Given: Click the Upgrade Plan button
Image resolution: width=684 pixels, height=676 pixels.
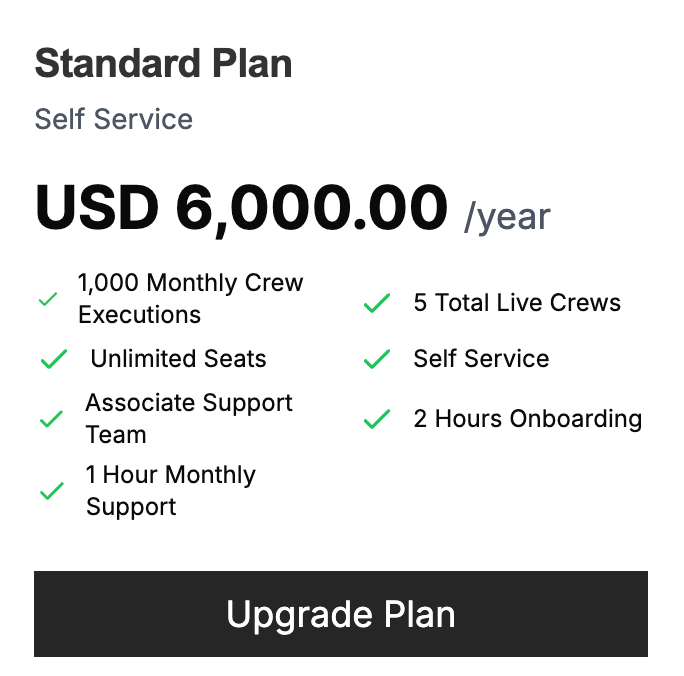Looking at the screenshot, I should click(341, 614).
